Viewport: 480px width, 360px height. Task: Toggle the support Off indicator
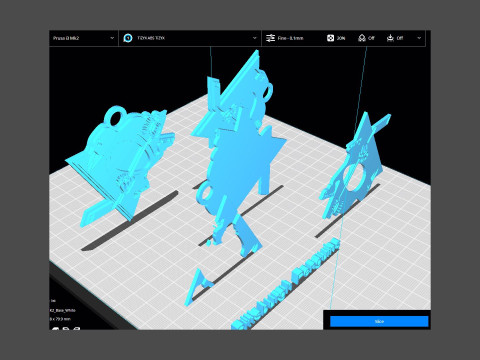click(x=371, y=38)
